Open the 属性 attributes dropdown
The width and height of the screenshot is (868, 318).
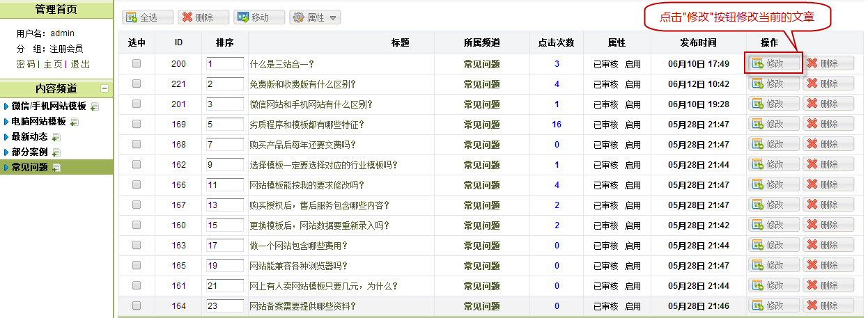315,17
